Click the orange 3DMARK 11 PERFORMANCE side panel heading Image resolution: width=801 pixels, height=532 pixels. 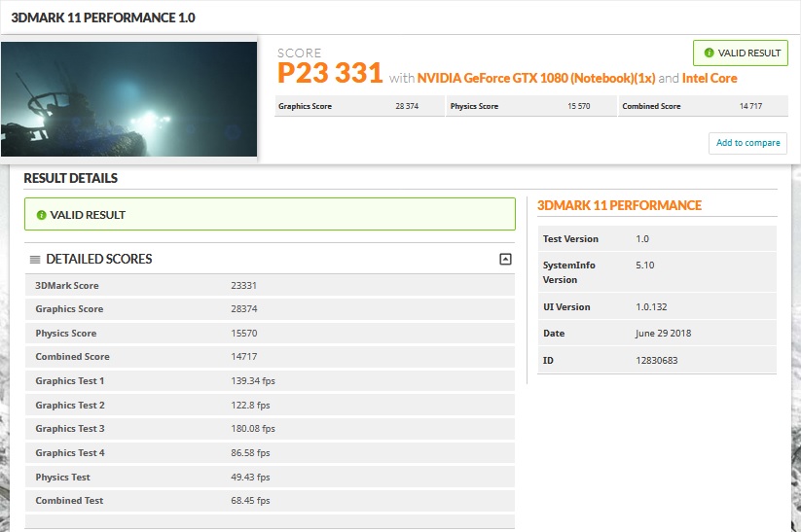(x=619, y=205)
